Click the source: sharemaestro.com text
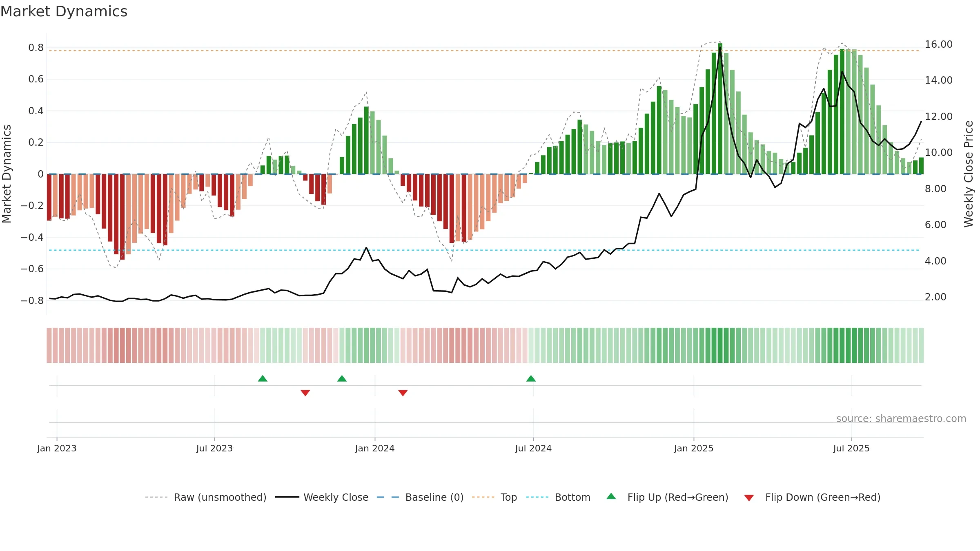This screenshot has width=980, height=551. pos(901,418)
